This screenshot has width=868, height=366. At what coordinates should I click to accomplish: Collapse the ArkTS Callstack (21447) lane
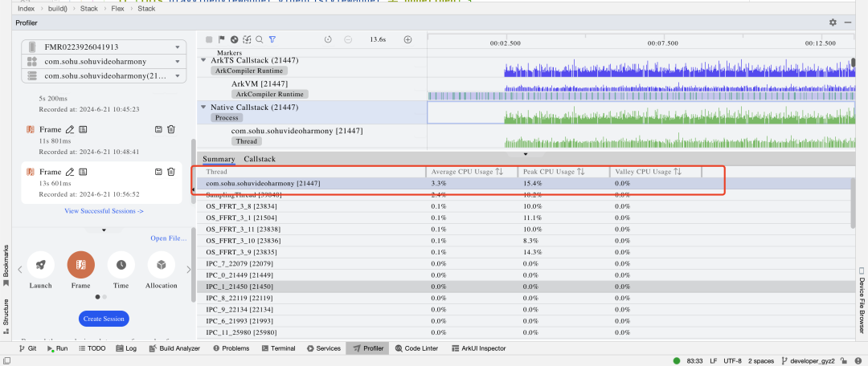(203, 59)
